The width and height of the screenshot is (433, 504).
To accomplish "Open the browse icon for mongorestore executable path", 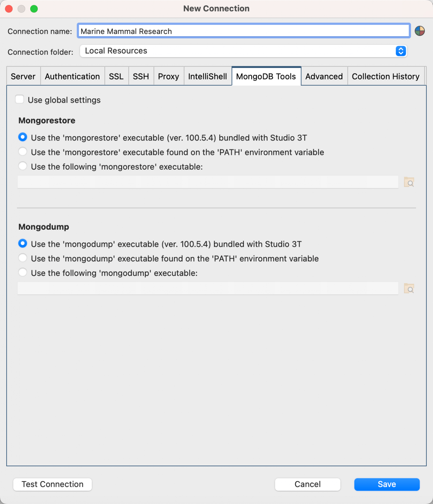I will pos(409,182).
